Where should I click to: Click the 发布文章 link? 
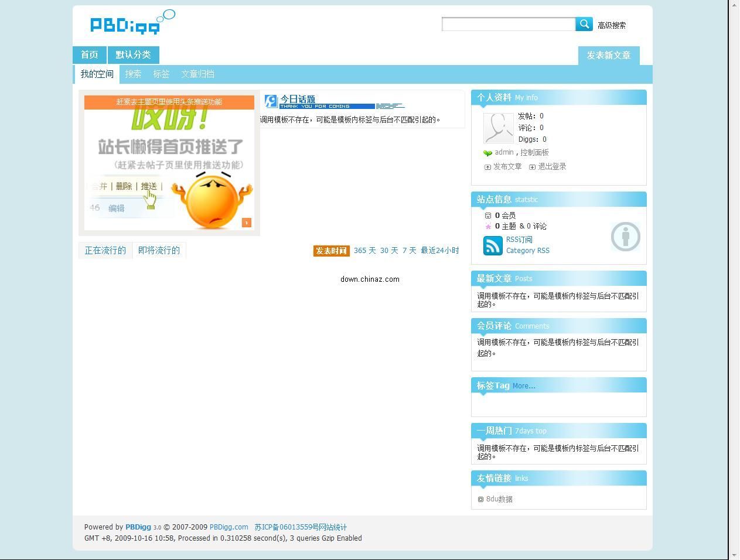[x=507, y=167]
